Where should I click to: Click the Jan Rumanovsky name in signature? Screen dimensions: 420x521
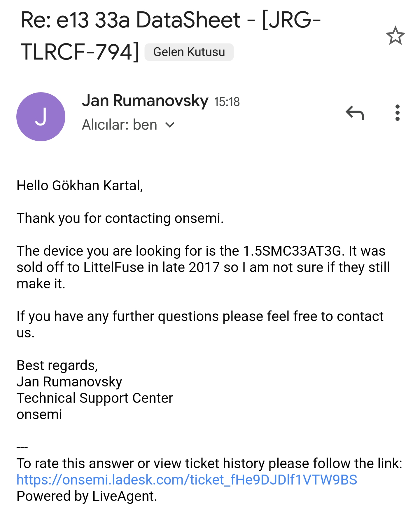pyautogui.click(x=69, y=382)
